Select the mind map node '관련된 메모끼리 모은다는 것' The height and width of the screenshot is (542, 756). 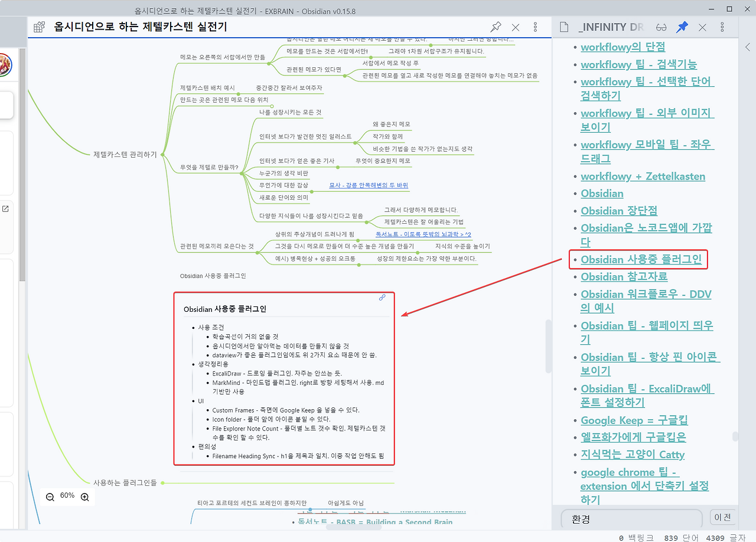[217, 246]
